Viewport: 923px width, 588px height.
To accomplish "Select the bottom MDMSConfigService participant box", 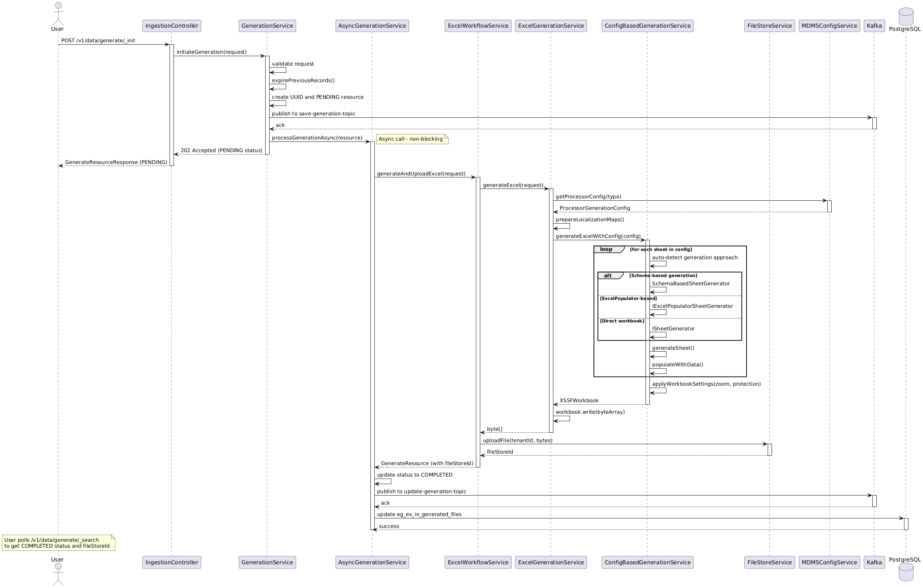I will pyautogui.click(x=829, y=562).
